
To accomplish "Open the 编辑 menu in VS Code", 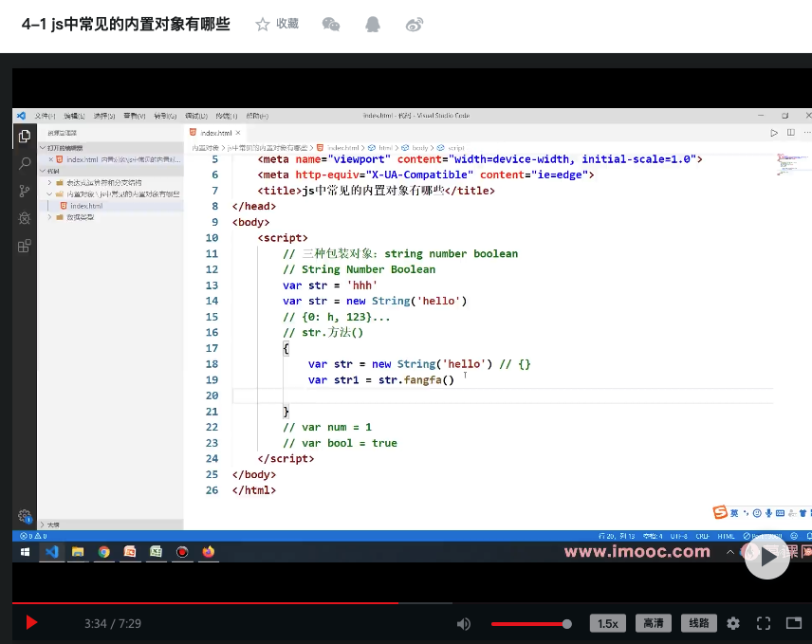I will 75,116.
